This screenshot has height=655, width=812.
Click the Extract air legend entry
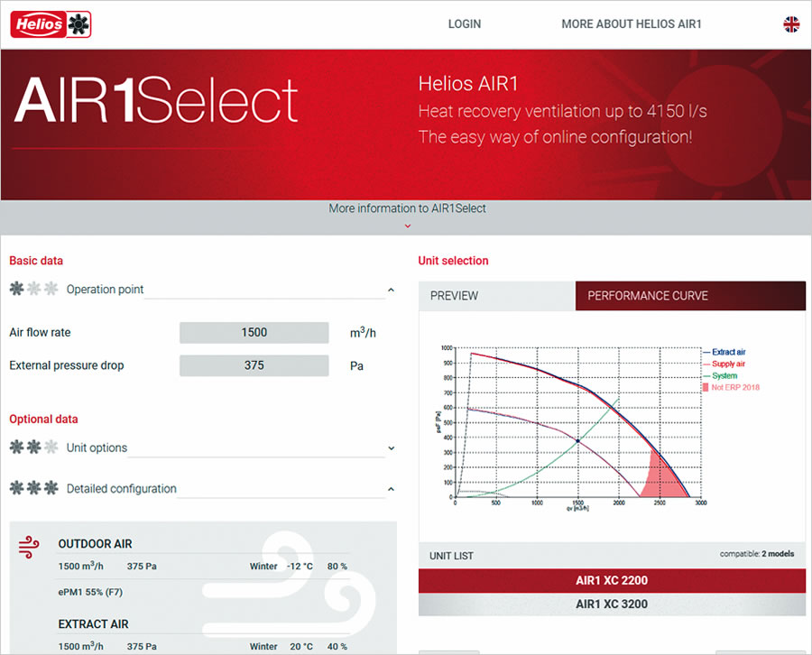click(x=724, y=352)
